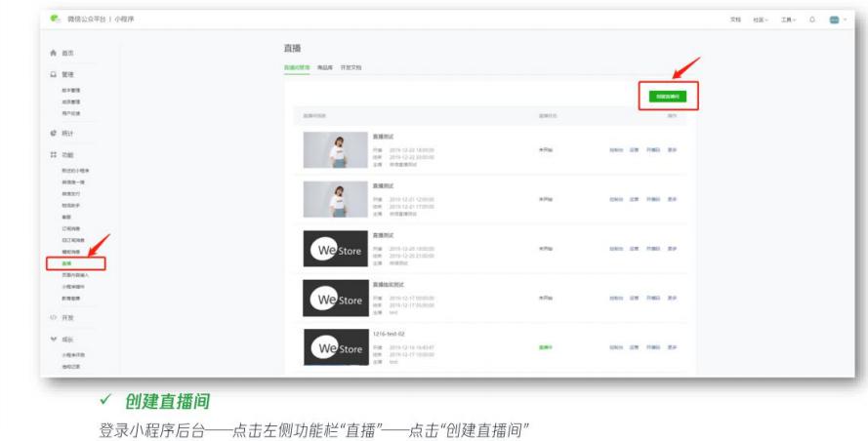Click the 管理 section icon in the sidebar
Viewport: 868px width, 441px height.
point(52,74)
